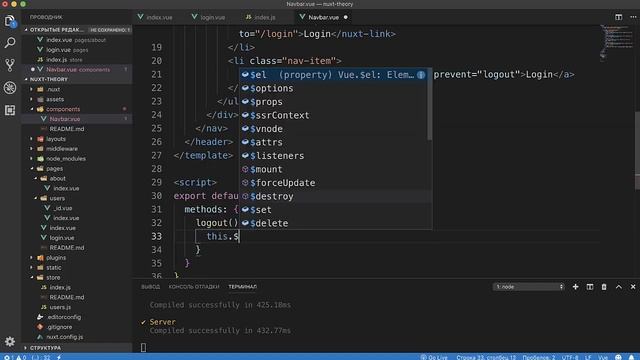Change the LF line ending setting
This screenshot has height=360, width=640.
(588, 357)
